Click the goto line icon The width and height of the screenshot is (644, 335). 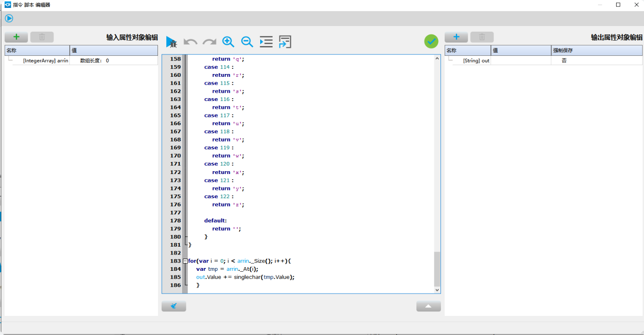tap(285, 42)
